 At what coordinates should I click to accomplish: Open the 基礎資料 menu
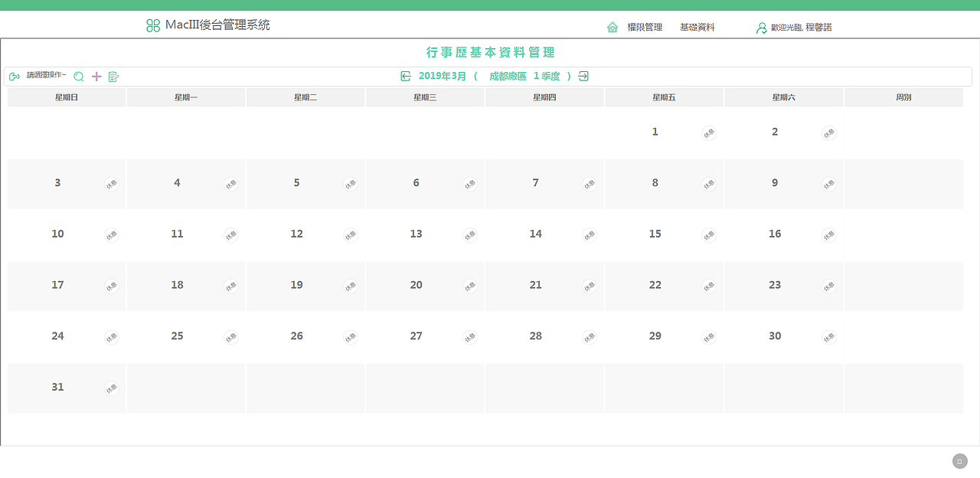[x=697, y=27]
